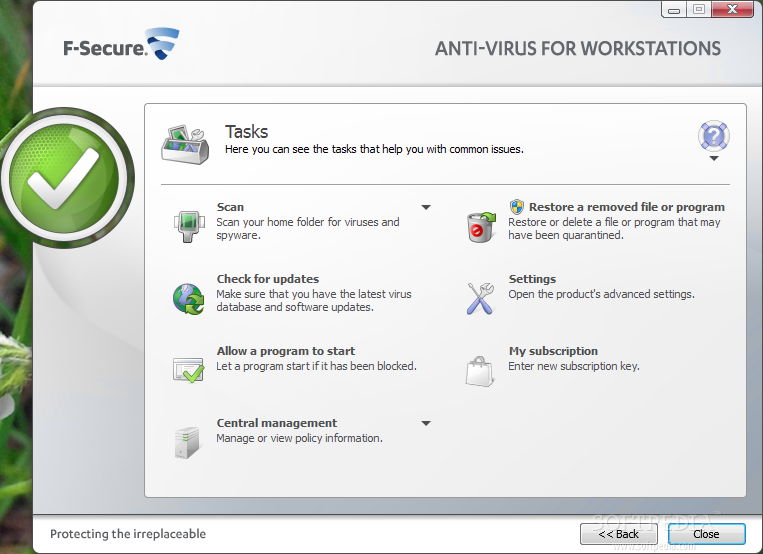The width and height of the screenshot is (763, 554).
Task: Click the Tasks toolbox icon
Action: 185,144
